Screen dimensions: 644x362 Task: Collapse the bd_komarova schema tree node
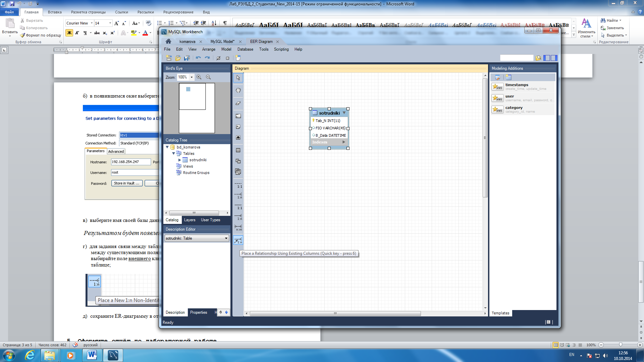167,147
